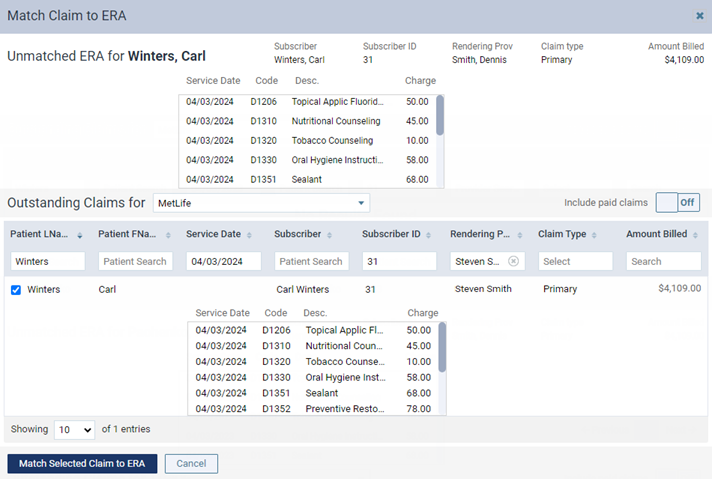712x479 pixels.
Task: Click the $4,109.00 claim amount cell
Action: click(679, 288)
